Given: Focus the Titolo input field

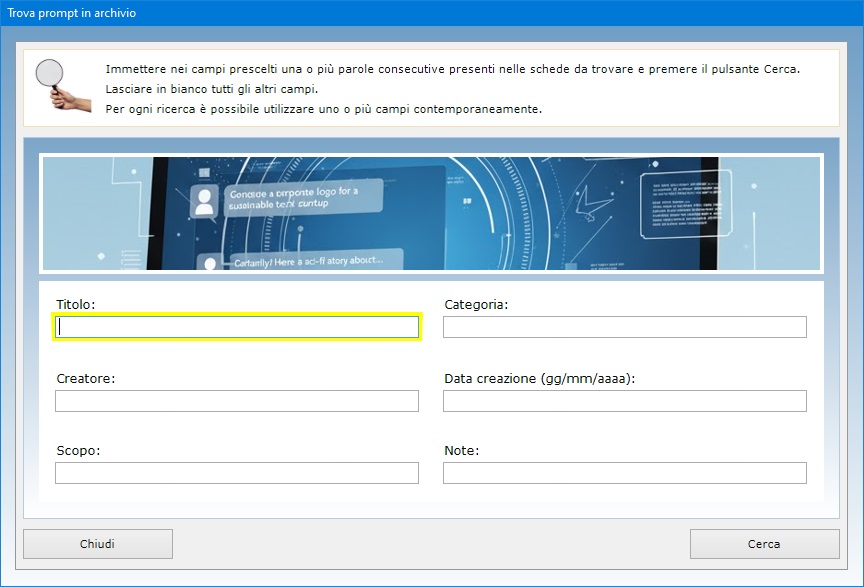Looking at the screenshot, I should point(237,327).
